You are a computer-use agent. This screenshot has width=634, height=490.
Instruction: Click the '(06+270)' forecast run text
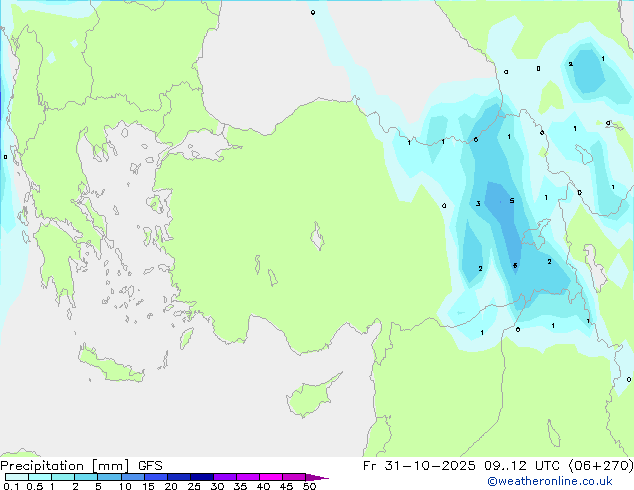pyautogui.click(x=601, y=466)
